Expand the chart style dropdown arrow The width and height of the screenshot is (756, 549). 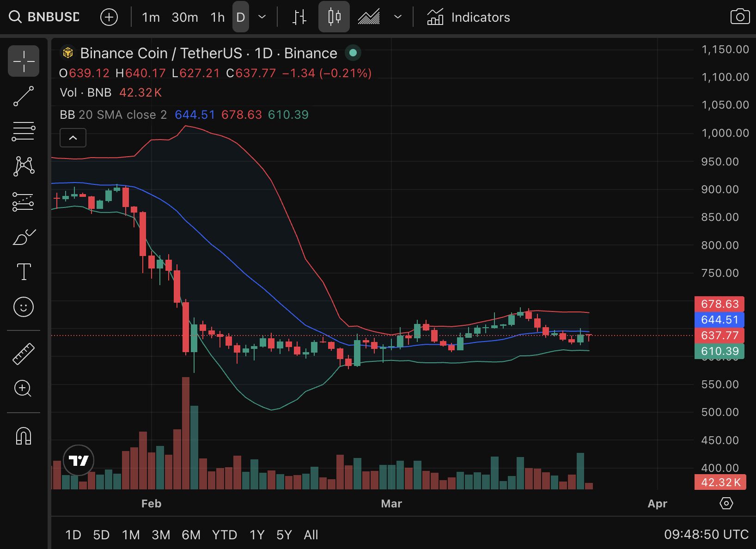click(397, 17)
